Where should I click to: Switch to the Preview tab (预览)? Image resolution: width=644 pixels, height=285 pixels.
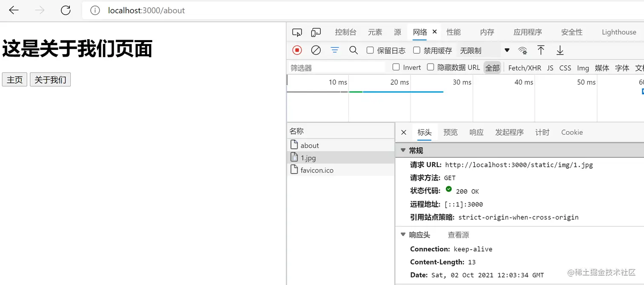coord(451,132)
